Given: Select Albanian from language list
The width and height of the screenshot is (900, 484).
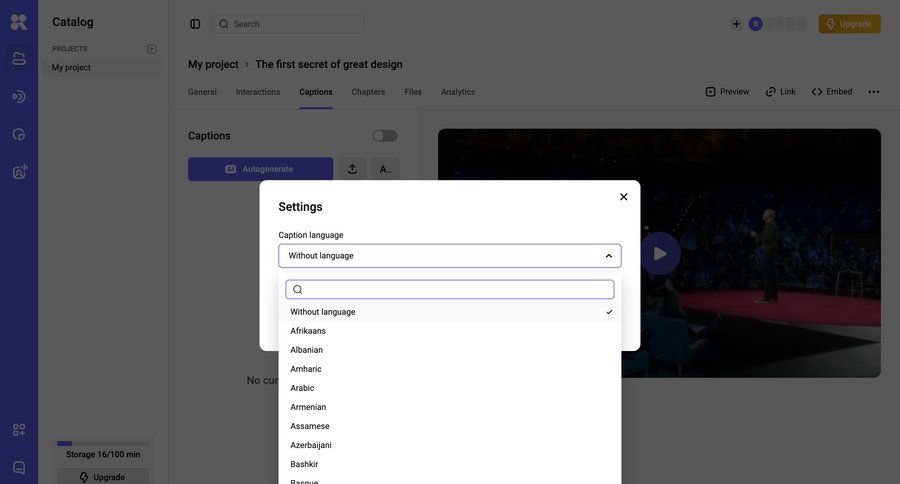Looking at the screenshot, I should pos(450,350).
